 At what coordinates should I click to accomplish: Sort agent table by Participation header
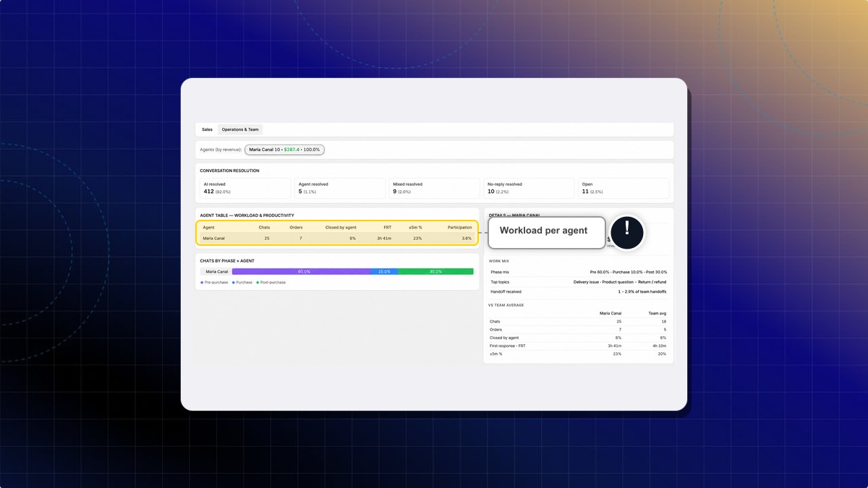459,228
